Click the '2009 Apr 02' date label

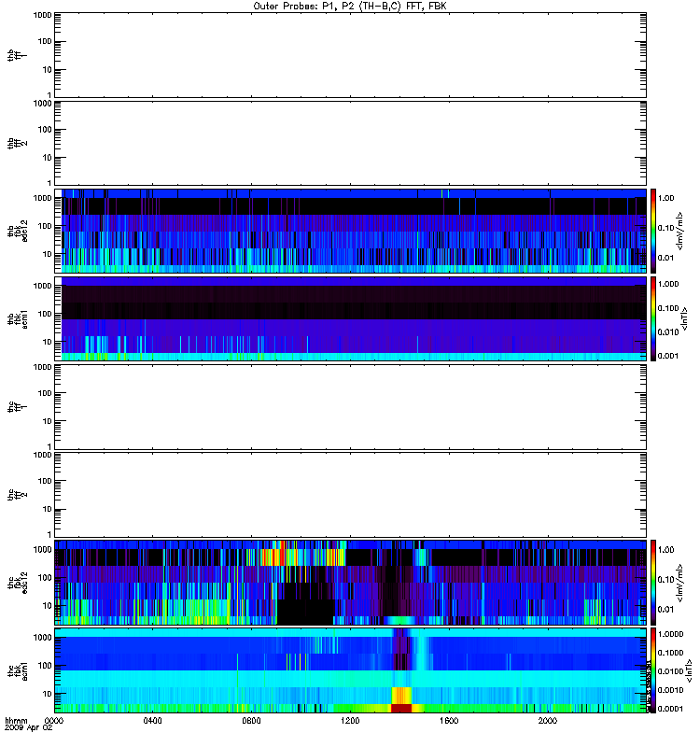[29, 728]
